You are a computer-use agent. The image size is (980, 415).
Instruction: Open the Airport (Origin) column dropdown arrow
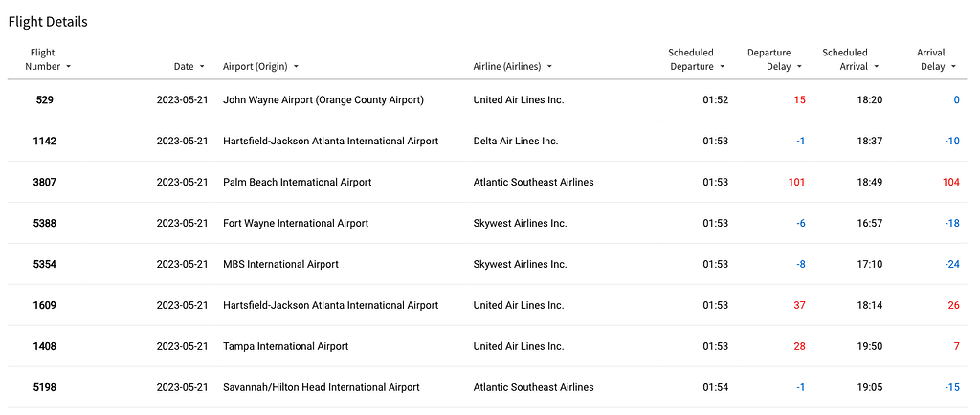(x=296, y=67)
